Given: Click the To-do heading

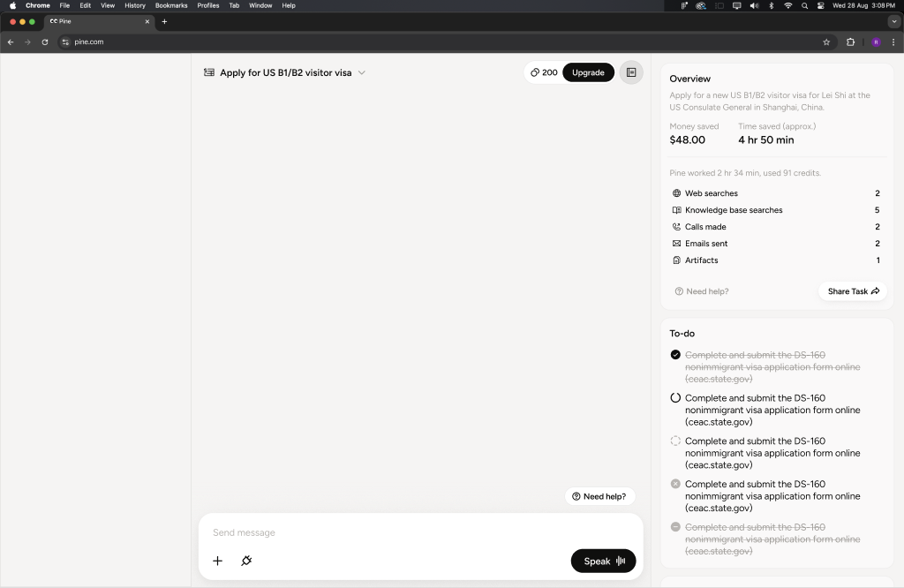Looking at the screenshot, I should (682, 334).
